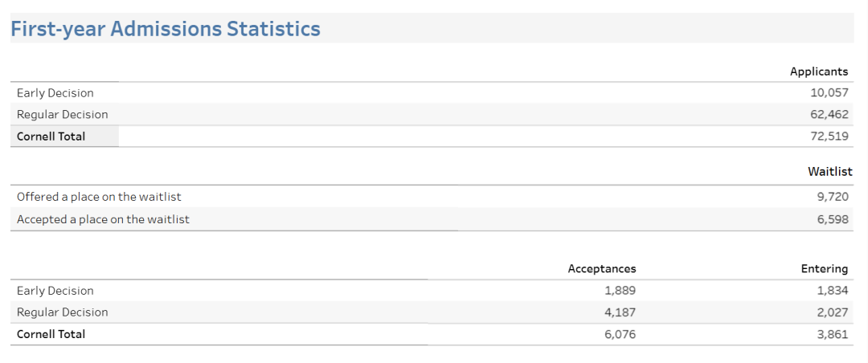
Task: Select the Waitlist column header
Action: (829, 172)
